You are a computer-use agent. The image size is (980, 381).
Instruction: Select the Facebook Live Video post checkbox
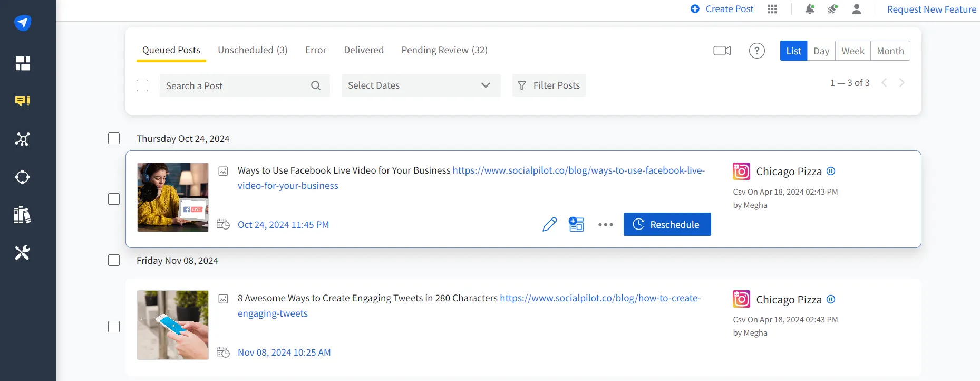coord(114,199)
